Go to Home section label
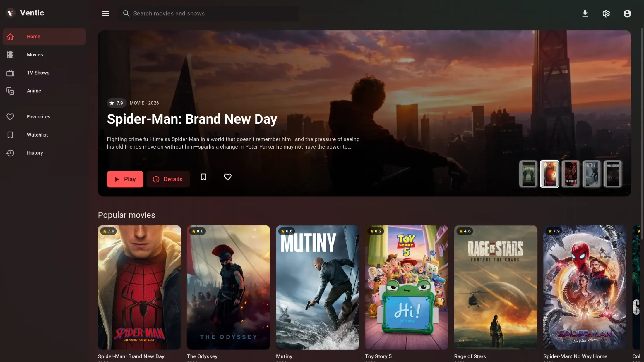 point(33,37)
